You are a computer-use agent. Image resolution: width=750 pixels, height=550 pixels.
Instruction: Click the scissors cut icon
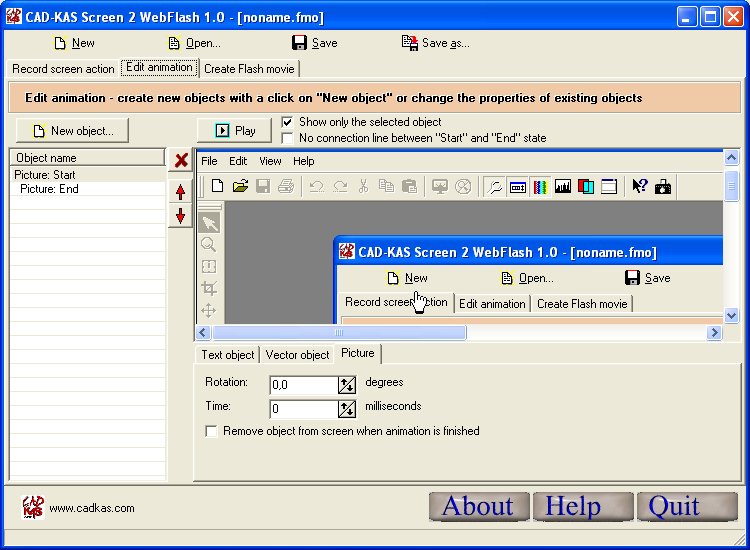[364, 186]
